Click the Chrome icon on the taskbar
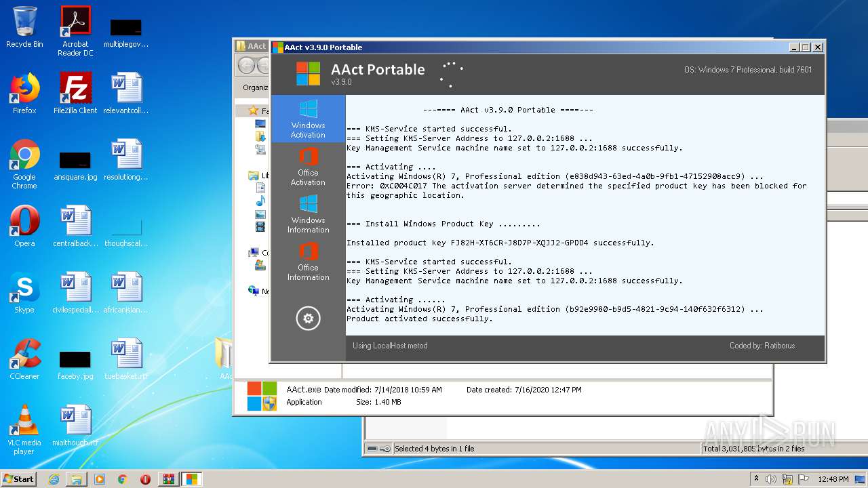The image size is (868, 488). pos(123,479)
